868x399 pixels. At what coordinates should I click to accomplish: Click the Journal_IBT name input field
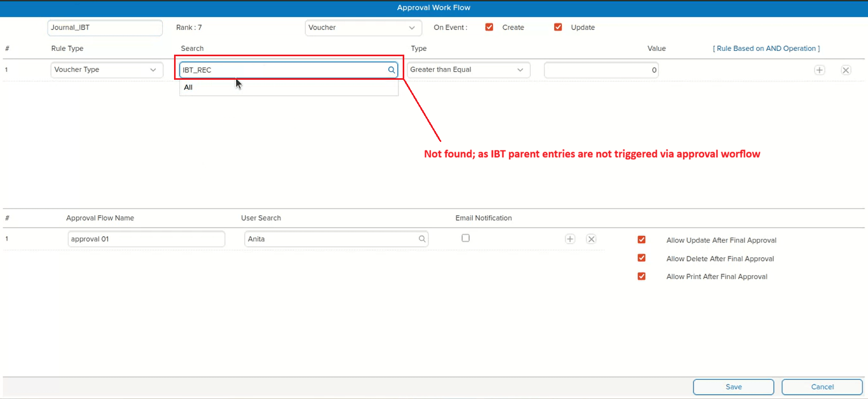105,28
